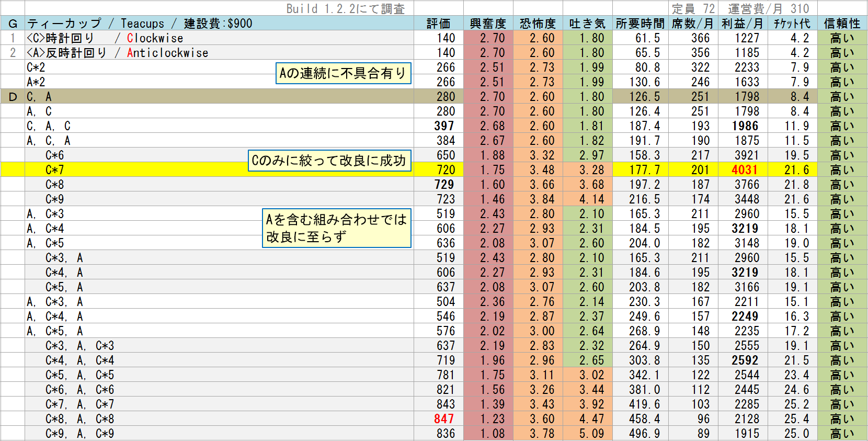Select the Clockwise row label
This screenshot has height=441, width=868.
105,38
